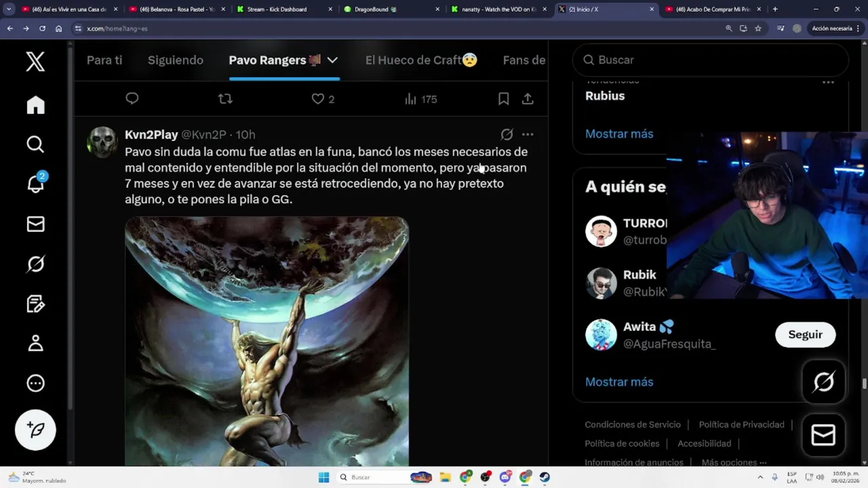Switch to DragonBound browser tab
The height and width of the screenshot is (488, 868).
click(x=393, y=9)
